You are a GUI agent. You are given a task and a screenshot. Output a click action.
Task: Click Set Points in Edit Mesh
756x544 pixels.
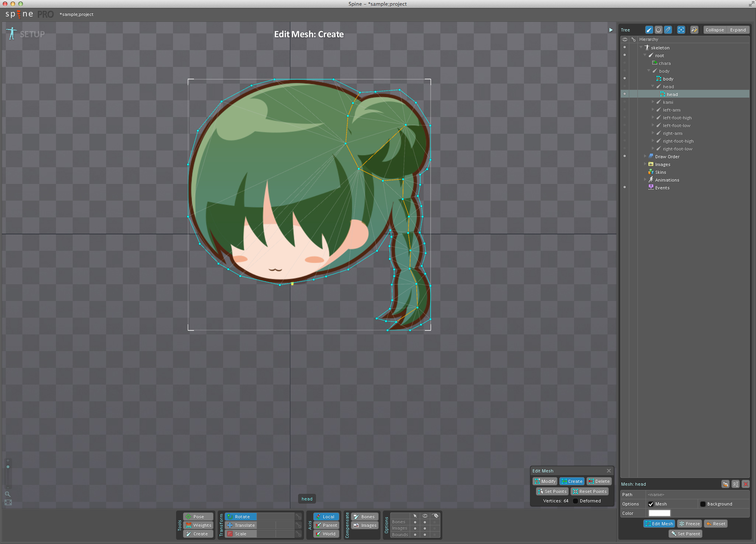[552, 492]
